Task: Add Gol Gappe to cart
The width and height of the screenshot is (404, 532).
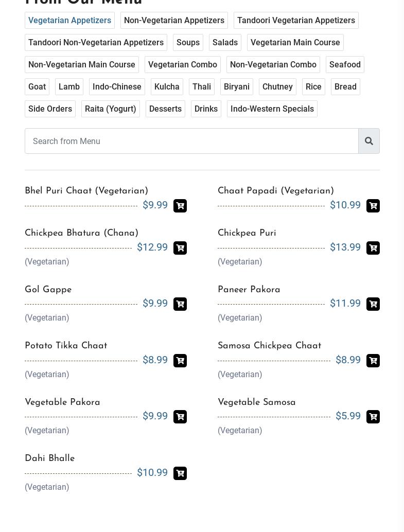Action: 180,304
